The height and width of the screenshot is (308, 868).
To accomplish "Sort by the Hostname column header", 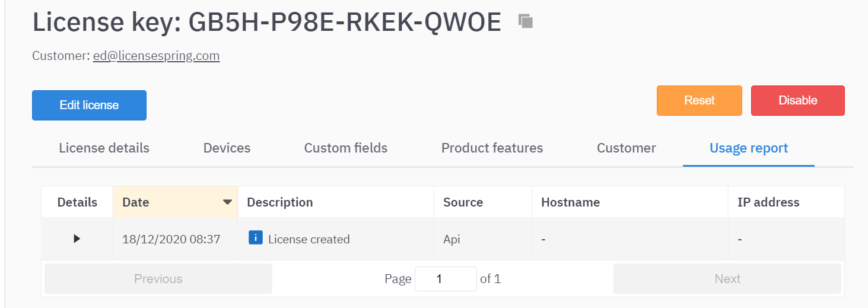I will [x=570, y=202].
